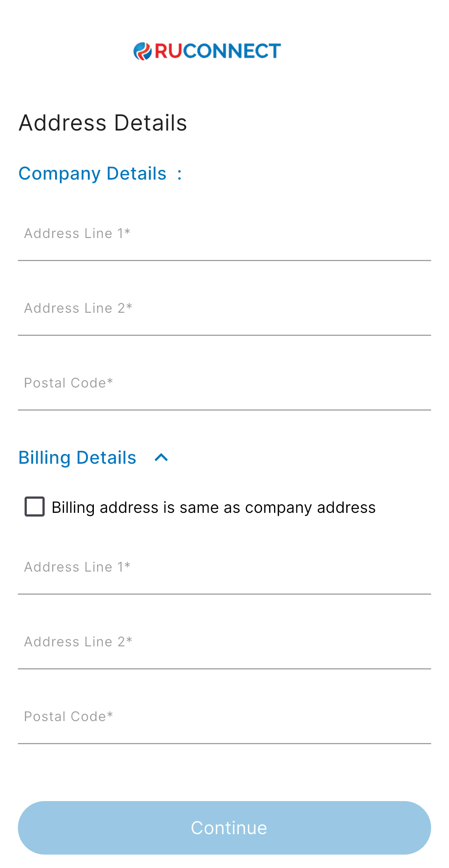Image resolution: width=449 pixels, height=868 pixels.
Task: Focus the billing Address Line 2 field
Action: tap(224, 642)
